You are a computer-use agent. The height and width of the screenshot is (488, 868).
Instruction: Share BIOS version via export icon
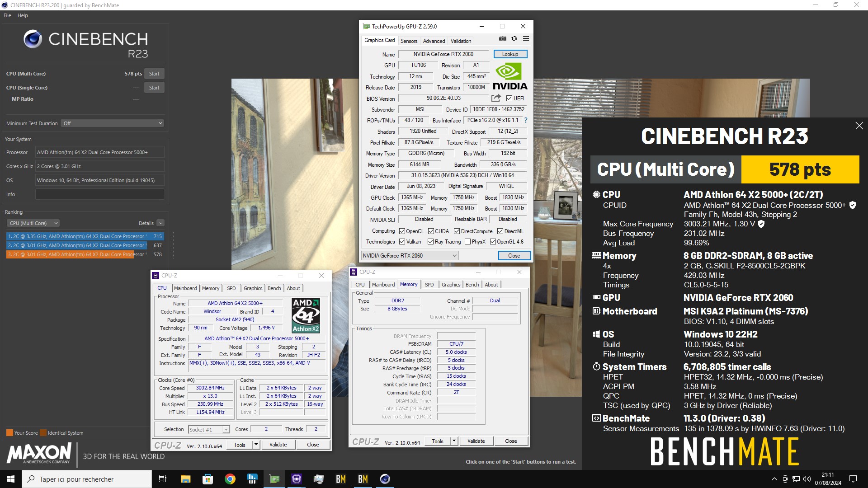496,98
